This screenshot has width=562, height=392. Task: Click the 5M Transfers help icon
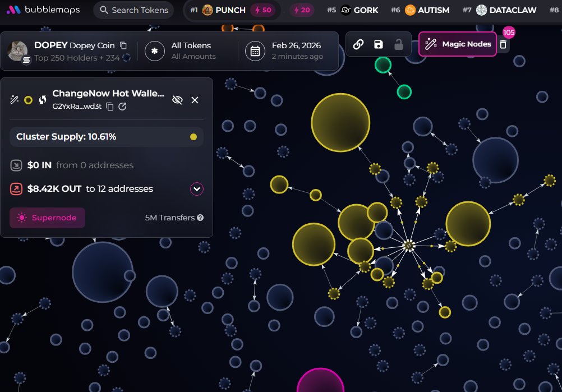[200, 218]
